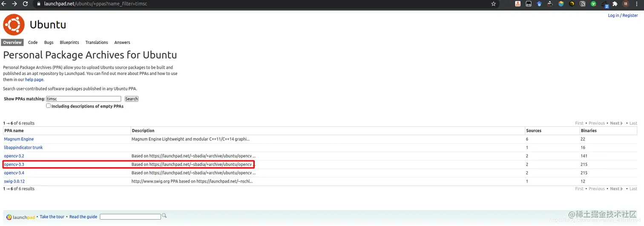644x226 pixels.
Task: Click the browser address bar URL
Action: pos(96,4)
